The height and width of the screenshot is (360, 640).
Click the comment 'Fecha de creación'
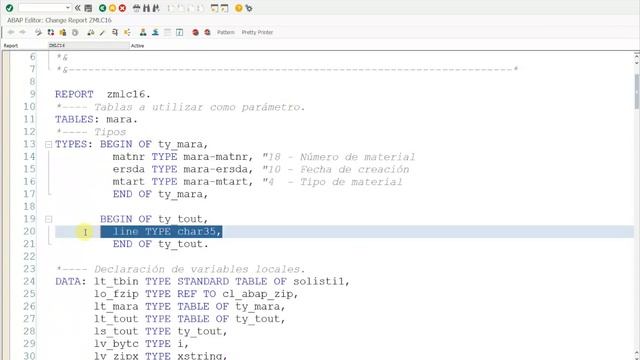click(x=354, y=169)
